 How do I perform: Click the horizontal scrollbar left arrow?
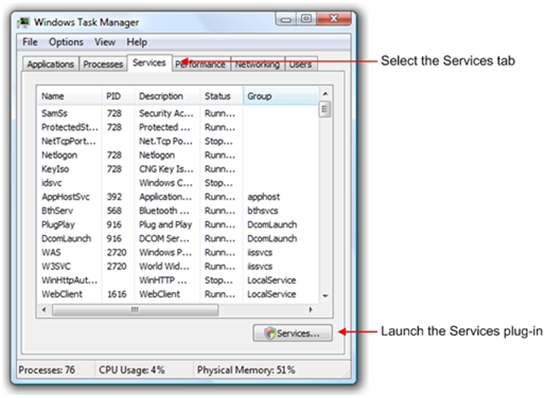[44, 310]
